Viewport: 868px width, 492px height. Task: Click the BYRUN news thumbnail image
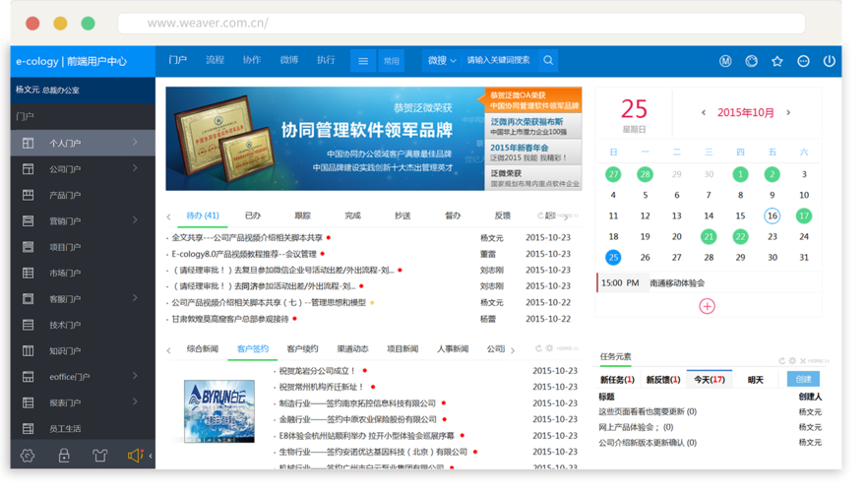tap(219, 411)
